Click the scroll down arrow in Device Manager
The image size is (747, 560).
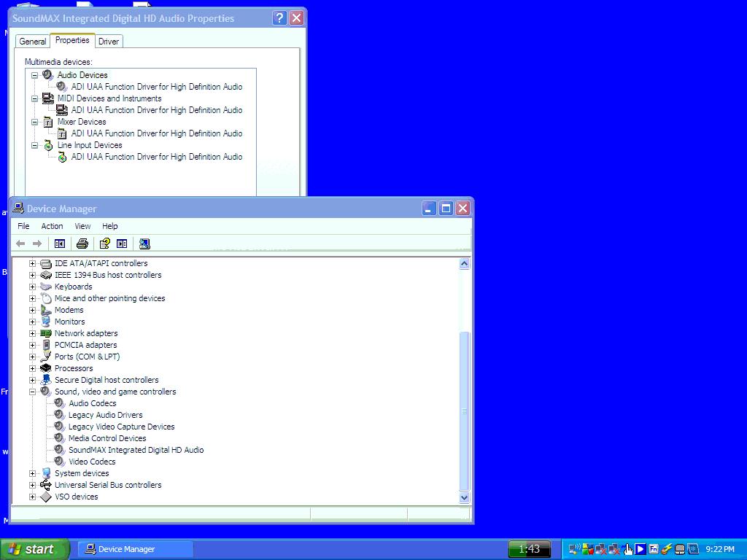[x=465, y=497]
